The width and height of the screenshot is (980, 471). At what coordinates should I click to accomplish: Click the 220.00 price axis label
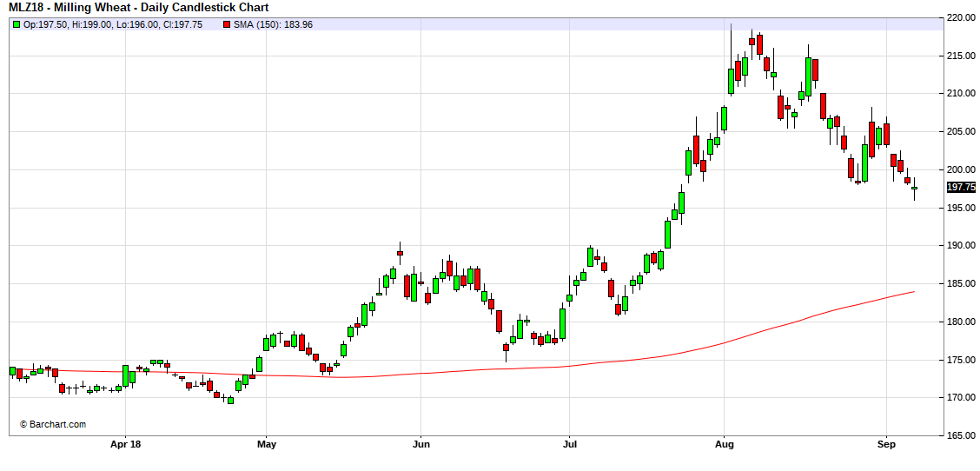pyautogui.click(x=961, y=17)
